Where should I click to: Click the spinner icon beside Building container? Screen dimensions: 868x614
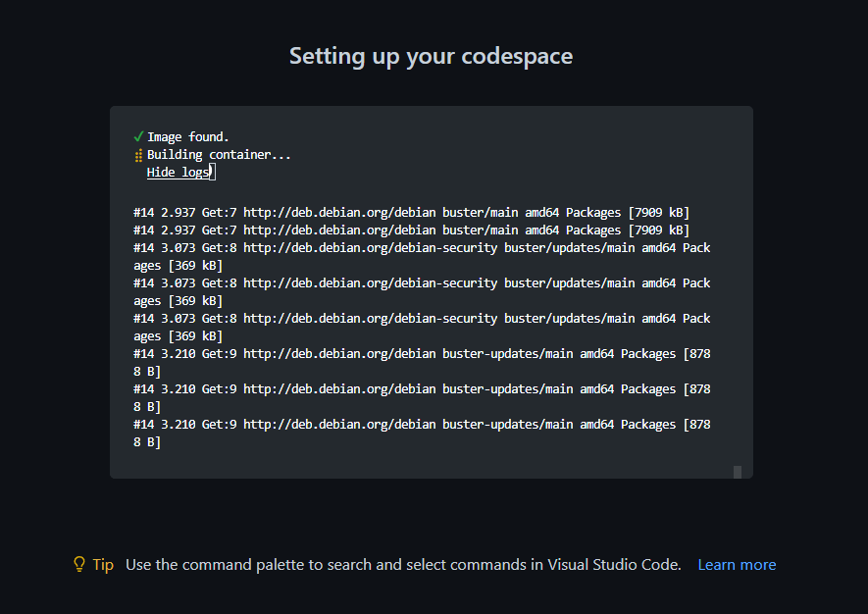pos(138,156)
